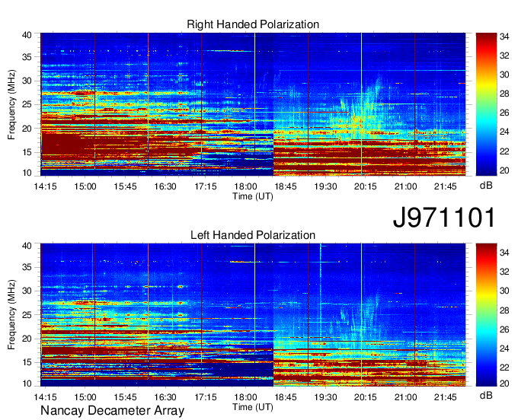Click the 20 value on top color bar
518x420 pixels.
point(504,170)
